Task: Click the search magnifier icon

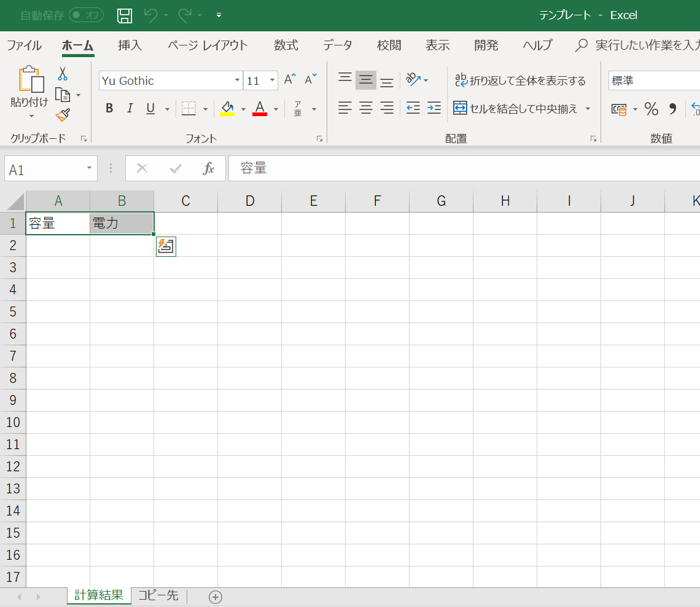Action: click(x=581, y=45)
